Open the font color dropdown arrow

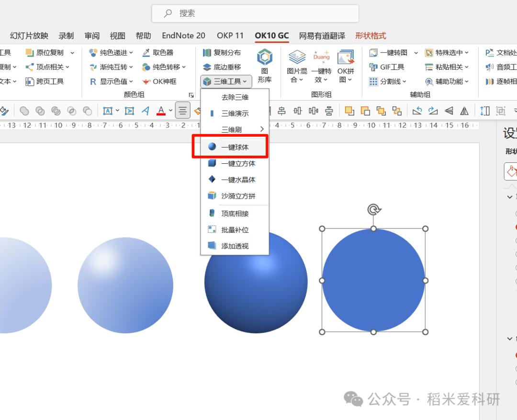point(170,111)
